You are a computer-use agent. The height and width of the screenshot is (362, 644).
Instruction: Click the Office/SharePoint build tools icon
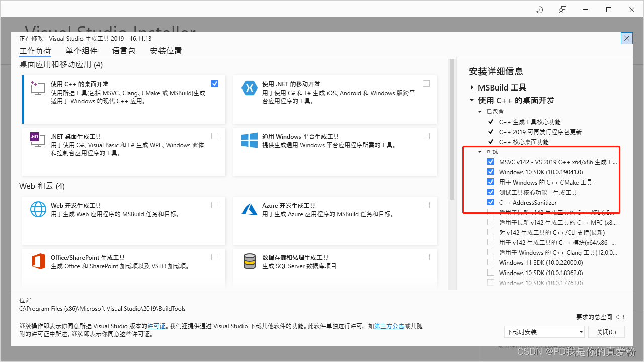[38, 261]
